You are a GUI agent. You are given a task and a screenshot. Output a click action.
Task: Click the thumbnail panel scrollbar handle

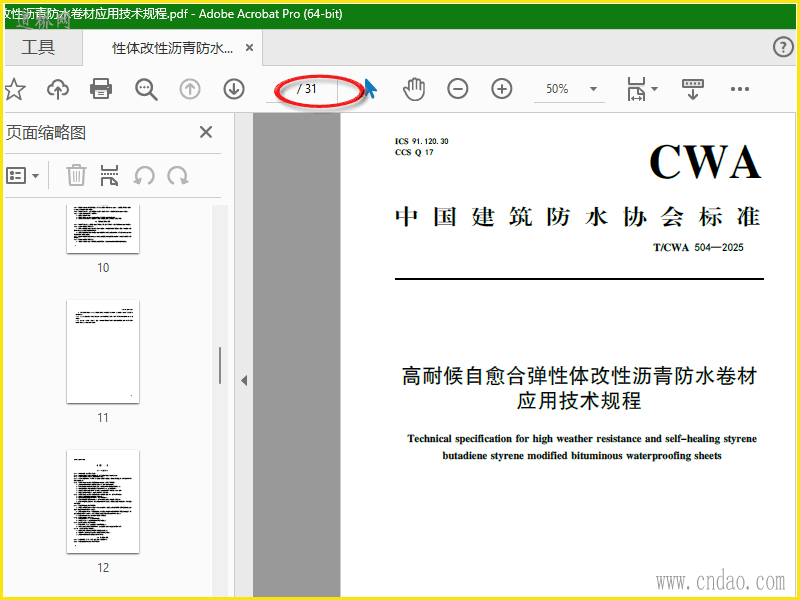click(x=220, y=365)
